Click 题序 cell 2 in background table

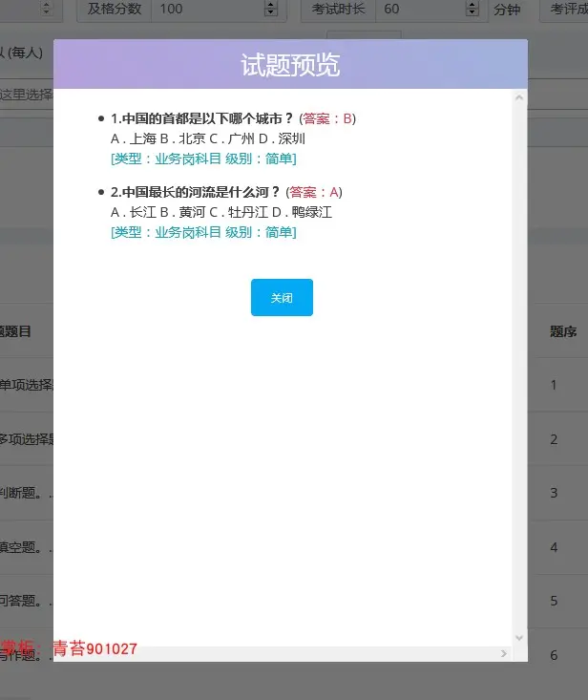click(554, 439)
